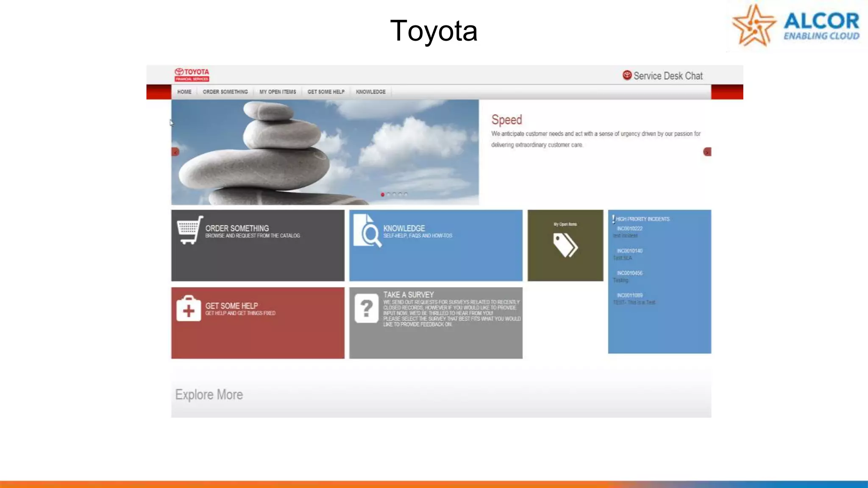Click the survey question mark icon
Image resolution: width=868 pixels, height=488 pixels.
coord(366,308)
